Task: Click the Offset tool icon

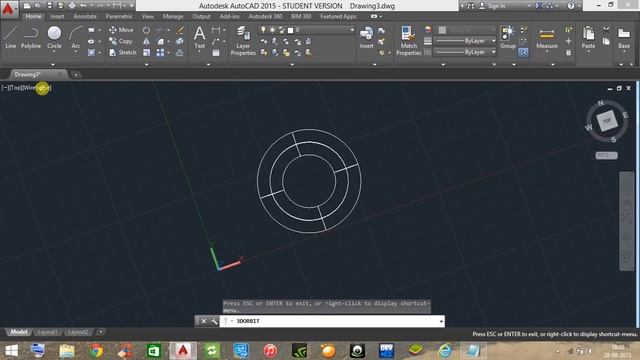Action: 180,53
